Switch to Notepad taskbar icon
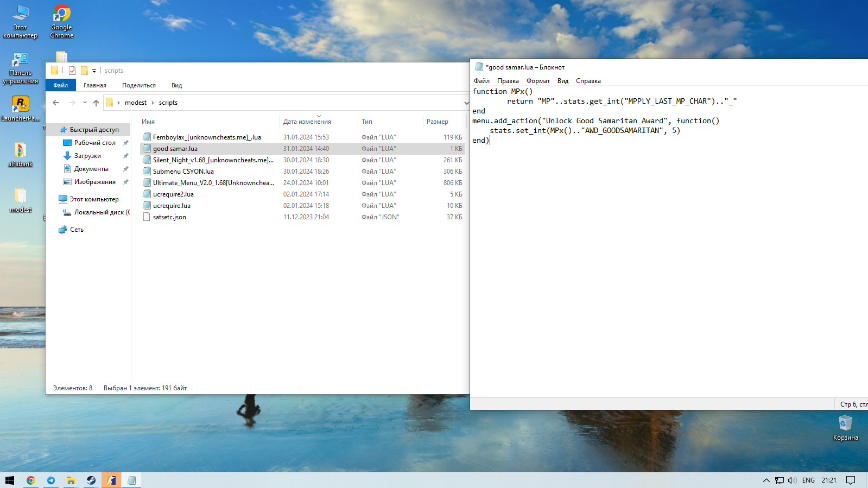868x488 pixels. click(131, 480)
